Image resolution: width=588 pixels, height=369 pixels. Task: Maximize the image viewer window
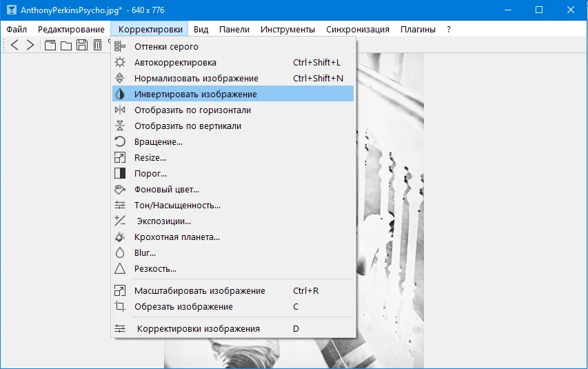(539, 10)
